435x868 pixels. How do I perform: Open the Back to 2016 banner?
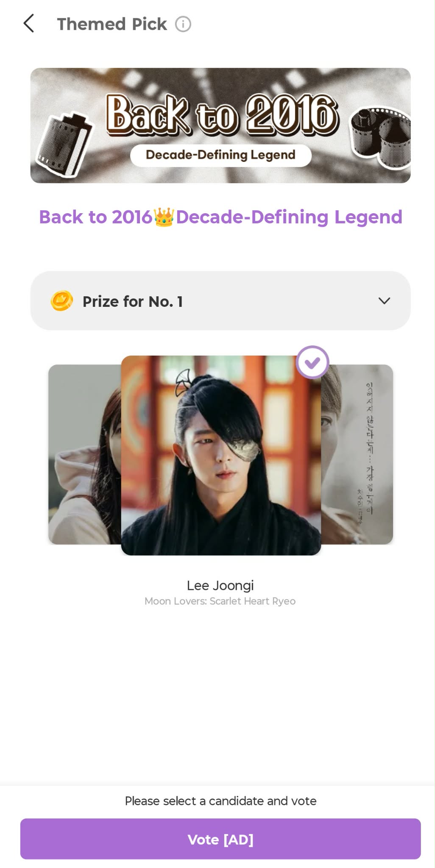(x=220, y=125)
